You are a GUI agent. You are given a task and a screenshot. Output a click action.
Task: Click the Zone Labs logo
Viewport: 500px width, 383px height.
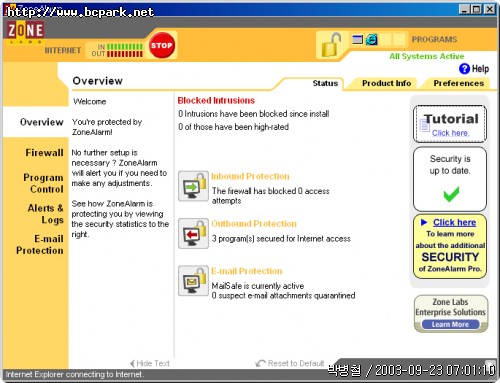coord(25,32)
